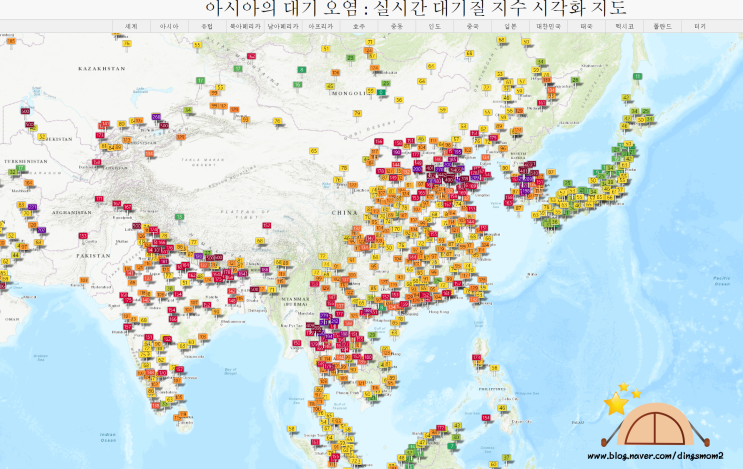The width and height of the screenshot is (743, 469).
Task: Select the 대한민국 (South Korea) tab
Action: [548, 27]
